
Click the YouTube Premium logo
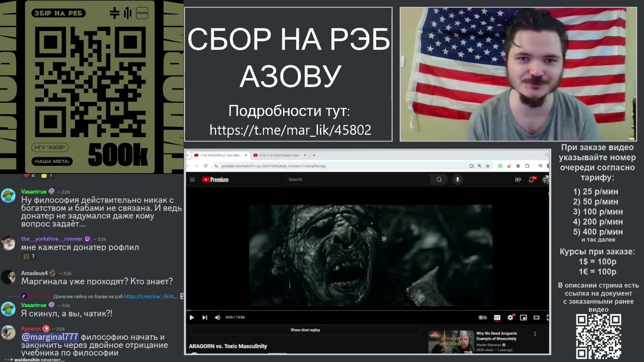pyautogui.click(x=215, y=179)
